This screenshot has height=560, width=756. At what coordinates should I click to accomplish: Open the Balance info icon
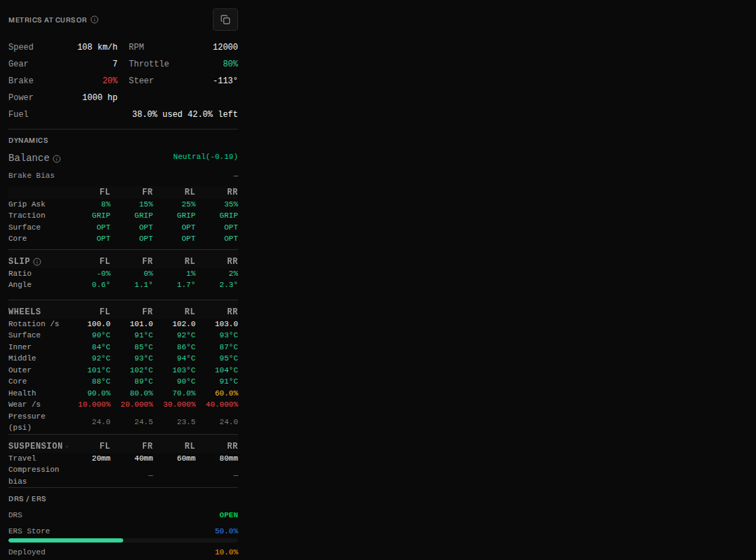tap(57, 159)
